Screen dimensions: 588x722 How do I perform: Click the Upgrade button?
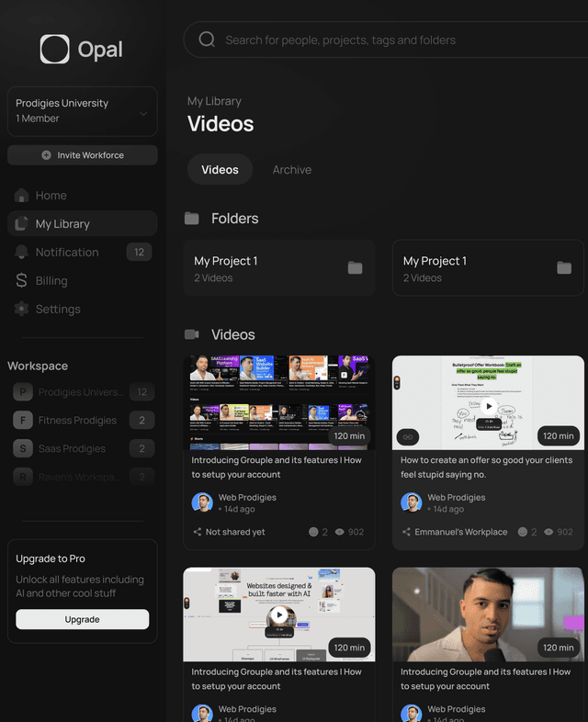[83, 619]
